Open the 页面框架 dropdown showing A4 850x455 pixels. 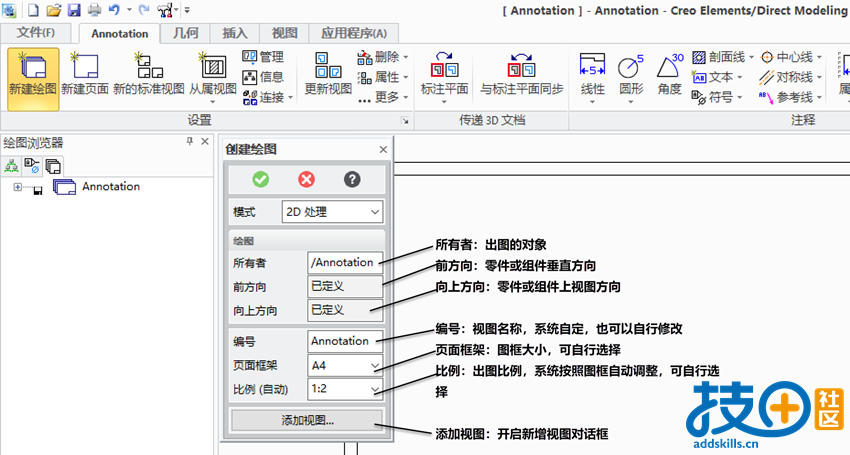point(345,366)
